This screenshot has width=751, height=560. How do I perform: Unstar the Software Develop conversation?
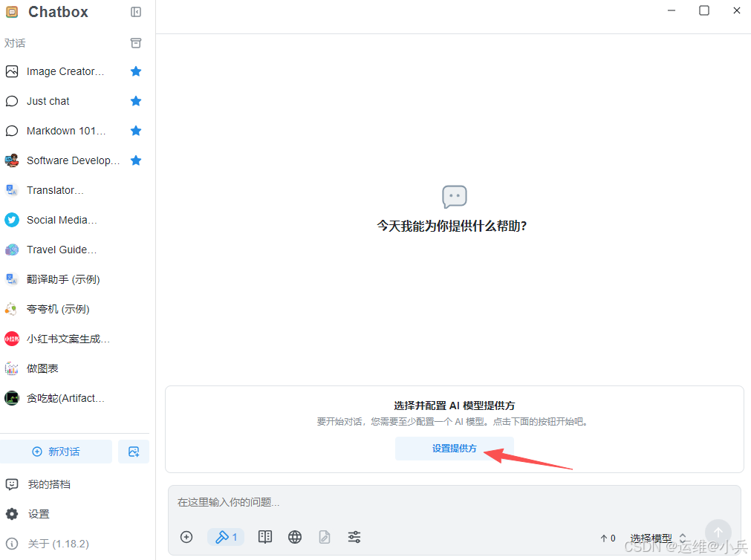coord(136,160)
